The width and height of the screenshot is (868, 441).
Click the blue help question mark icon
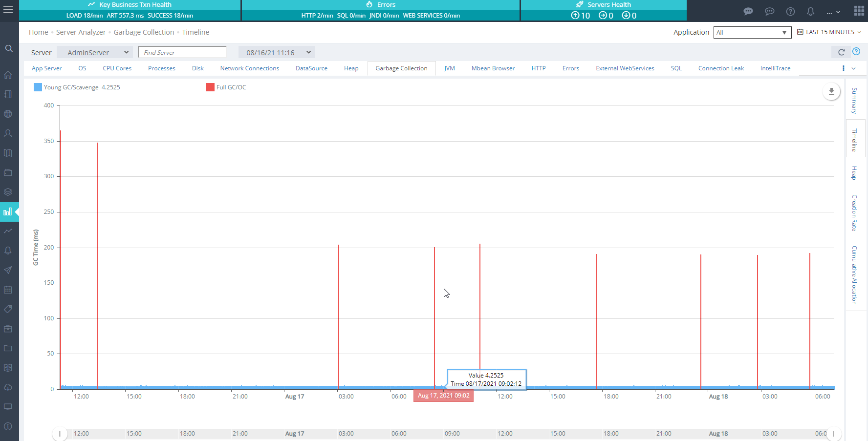(856, 52)
